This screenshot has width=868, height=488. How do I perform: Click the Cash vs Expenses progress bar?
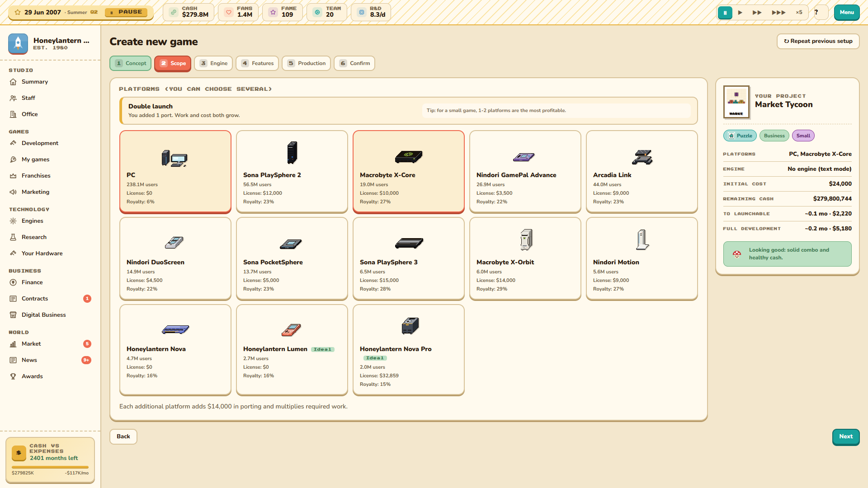click(x=50, y=467)
